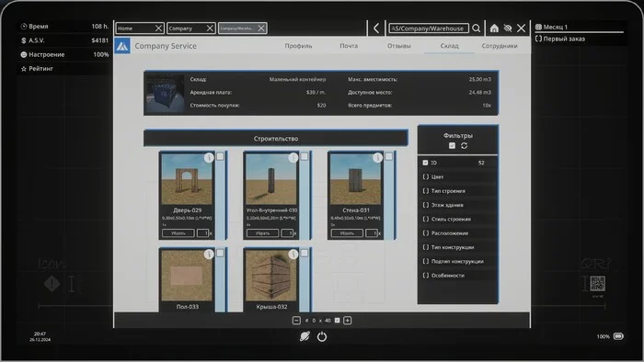Select the Крыша-032 checkbox

click(x=305, y=253)
